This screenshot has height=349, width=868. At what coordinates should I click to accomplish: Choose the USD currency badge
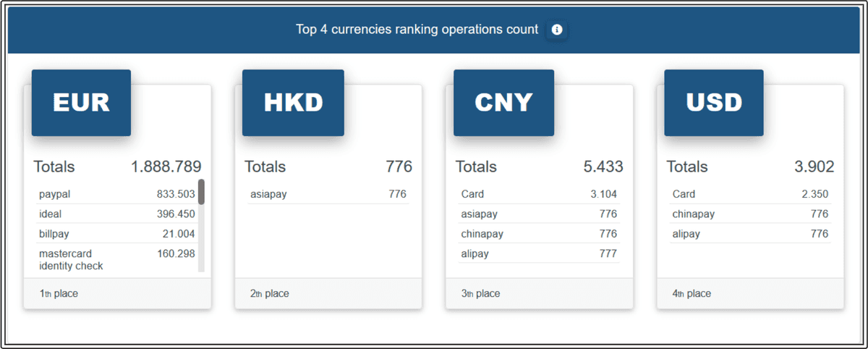714,103
